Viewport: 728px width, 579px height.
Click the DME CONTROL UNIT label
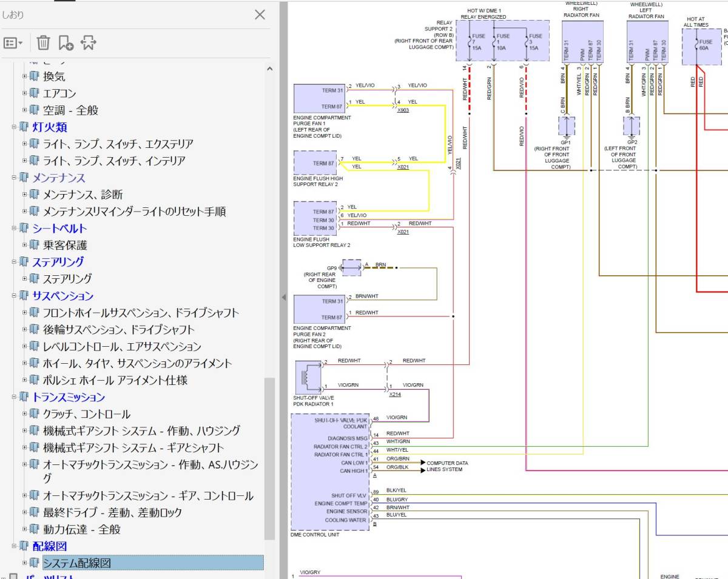tap(315, 535)
